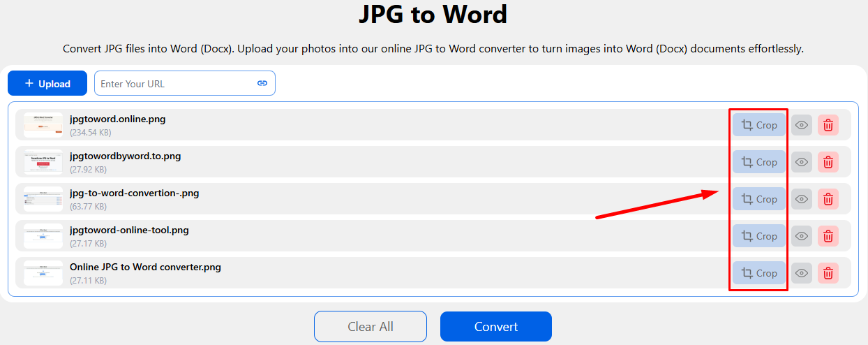This screenshot has width=868, height=345.
Task: Preview Online JPG to Word converter.png eye icon
Action: (802, 273)
